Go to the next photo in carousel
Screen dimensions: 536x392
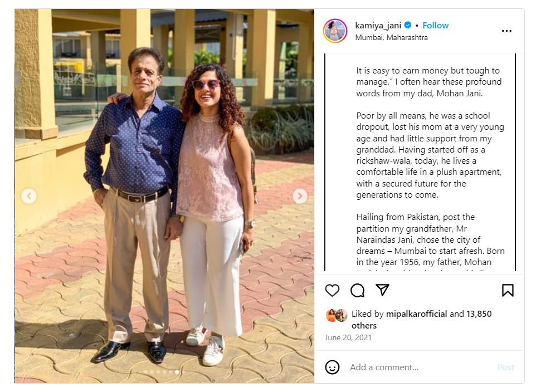(300, 196)
